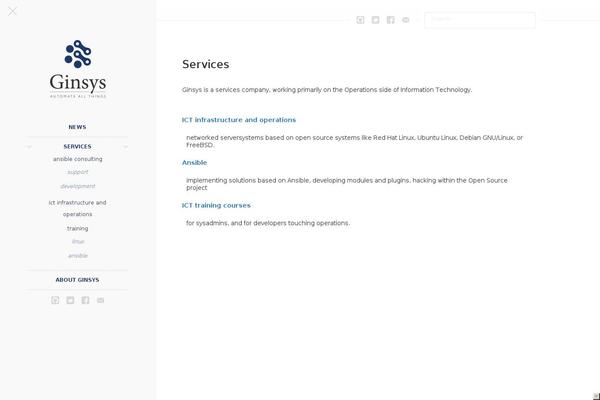The height and width of the screenshot is (400, 600).
Task: Open the ICT training courses heading link
Action: pyautogui.click(x=216, y=206)
